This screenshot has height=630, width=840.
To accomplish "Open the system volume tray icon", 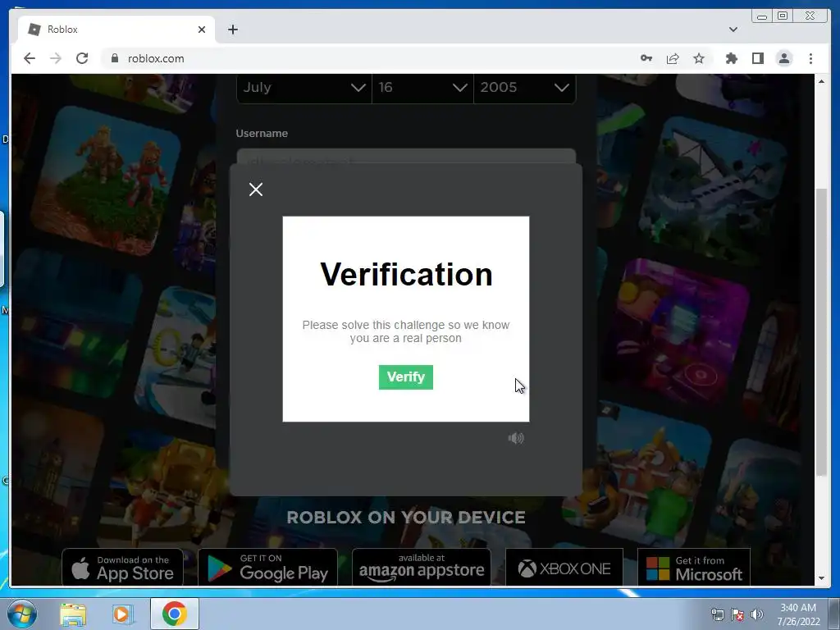I will [x=756, y=614].
